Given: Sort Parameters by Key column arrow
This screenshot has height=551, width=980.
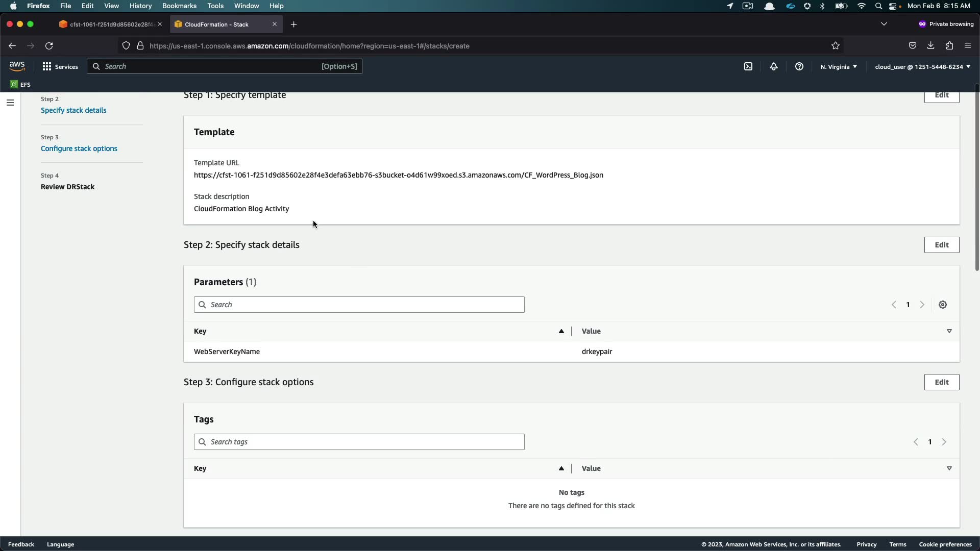Looking at the screenshot, I should (x=561, y=331).
